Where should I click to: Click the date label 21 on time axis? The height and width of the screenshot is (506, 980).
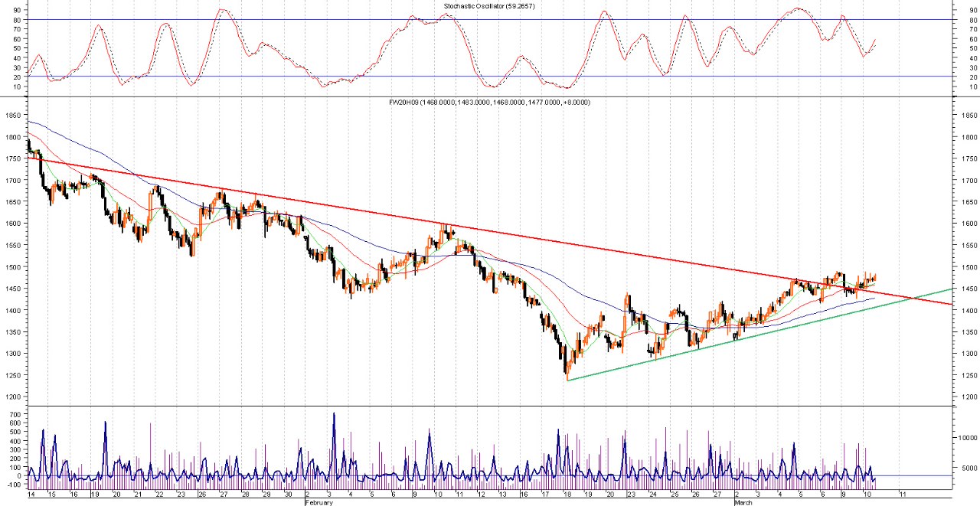coord(138,495)
